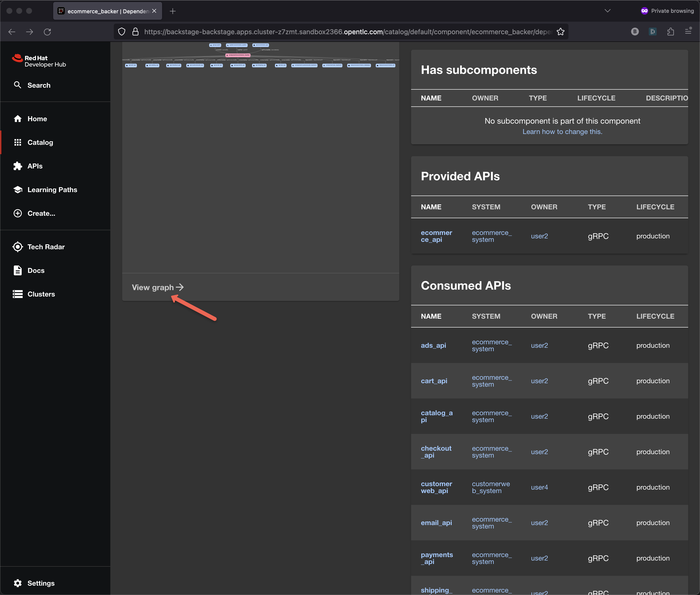Screen dimensions: 700x595
Task: Open Docs from sidebar
Action: 36,270
